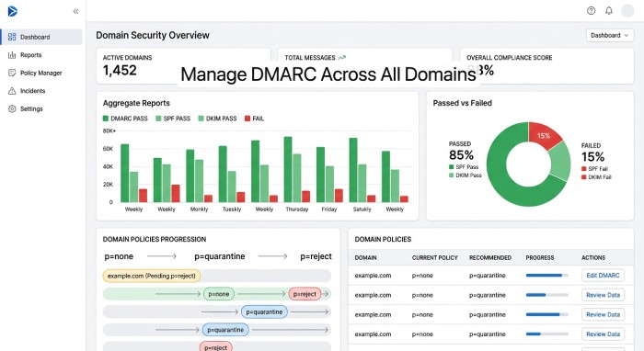Open help via the question mark icon

591,11
